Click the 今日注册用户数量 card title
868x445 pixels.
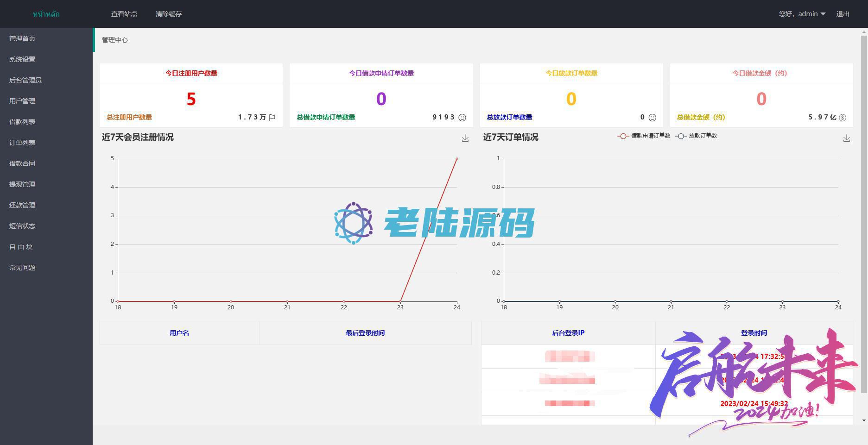click(191, 73)
